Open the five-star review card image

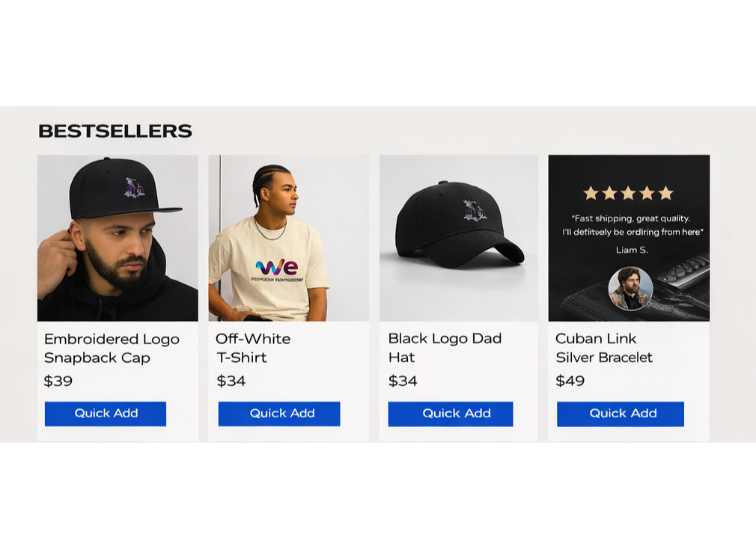point(630,238)
